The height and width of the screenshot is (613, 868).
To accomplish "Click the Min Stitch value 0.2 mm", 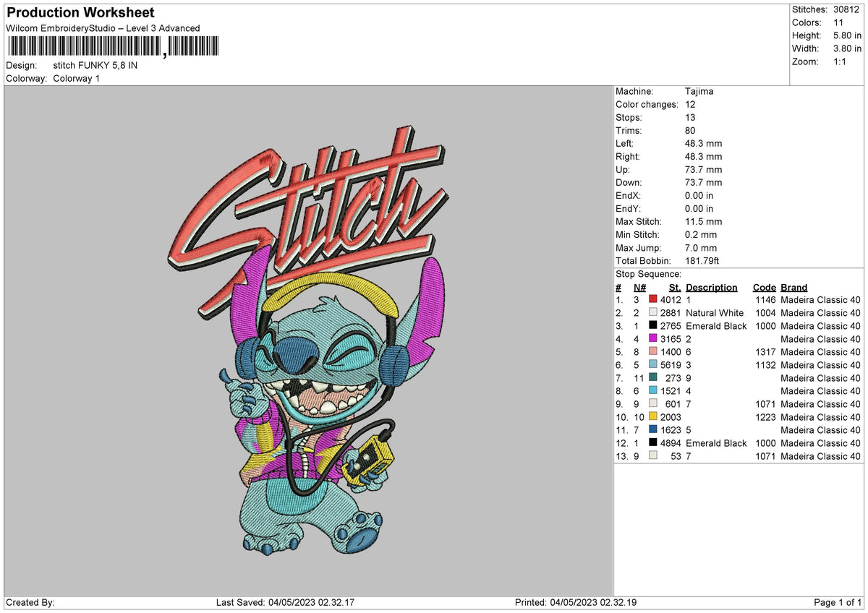I will click(x=701, y=235).
